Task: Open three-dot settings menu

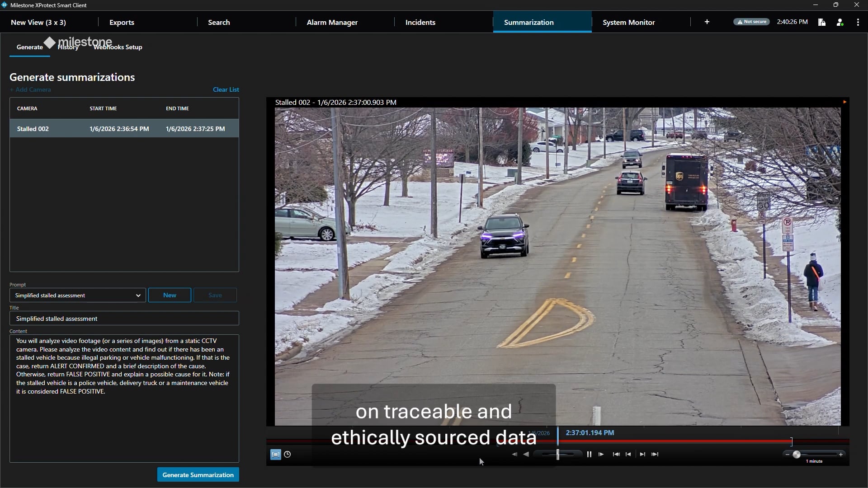Action: 858,22
